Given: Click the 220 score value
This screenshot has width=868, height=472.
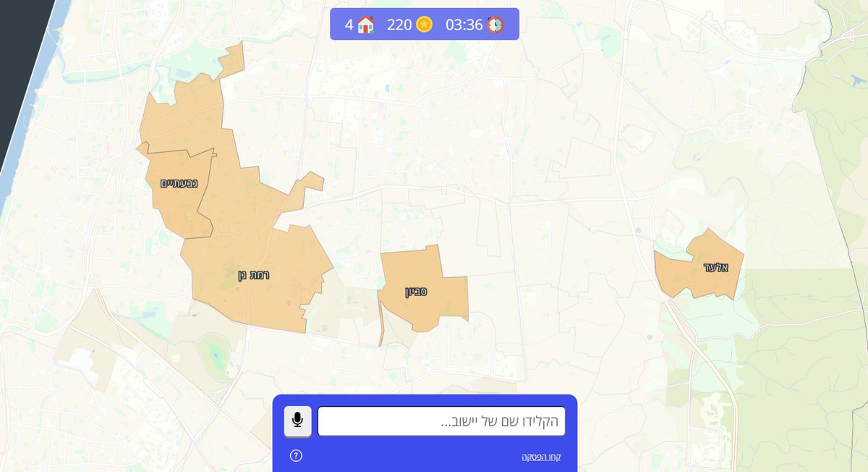Looking at the screenshot, I should point(399,25).
